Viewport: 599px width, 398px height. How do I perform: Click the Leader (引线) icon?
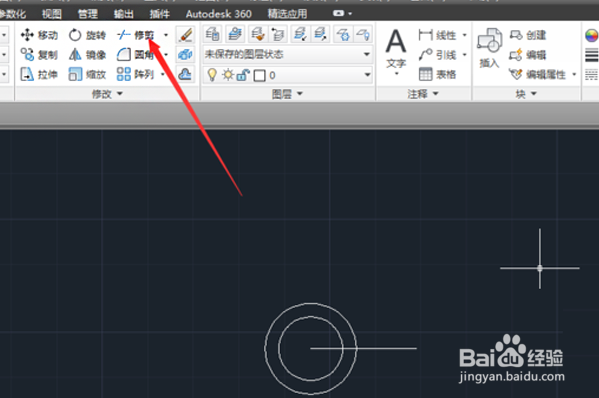point(426,55)
